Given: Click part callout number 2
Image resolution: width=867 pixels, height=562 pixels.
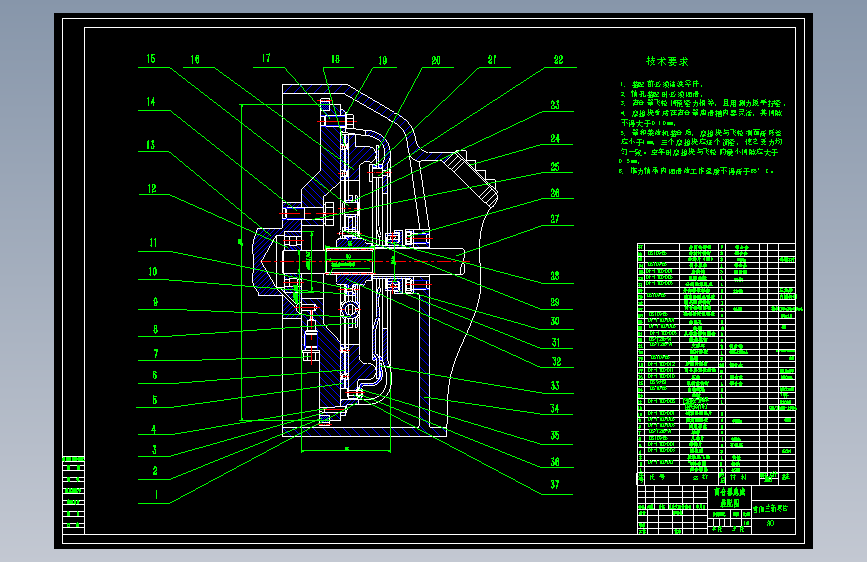Looking at the screenshot, I should (x=155, y=471).
